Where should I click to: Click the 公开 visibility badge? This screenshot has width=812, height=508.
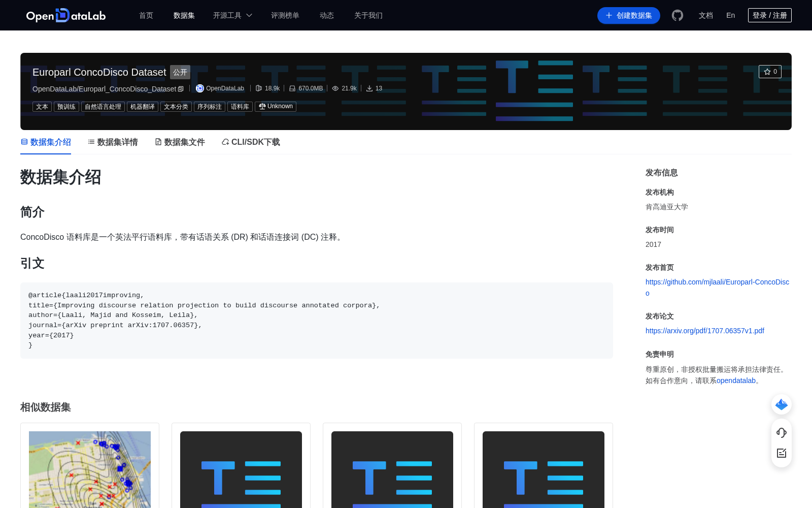click(x=180, y=72)
